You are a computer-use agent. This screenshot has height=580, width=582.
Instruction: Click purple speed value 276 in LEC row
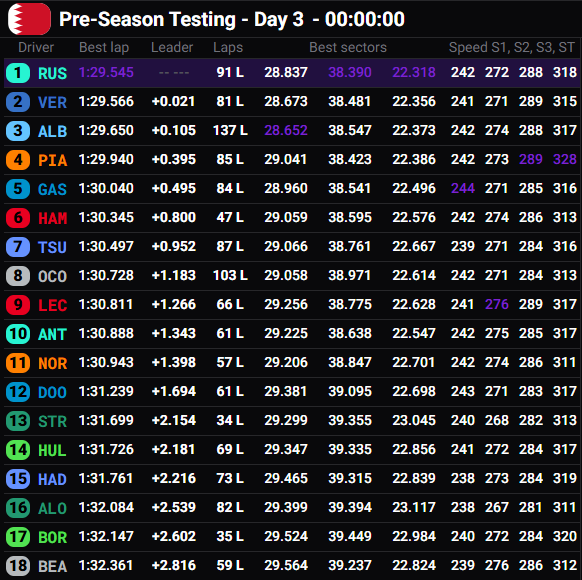(497, 304)
